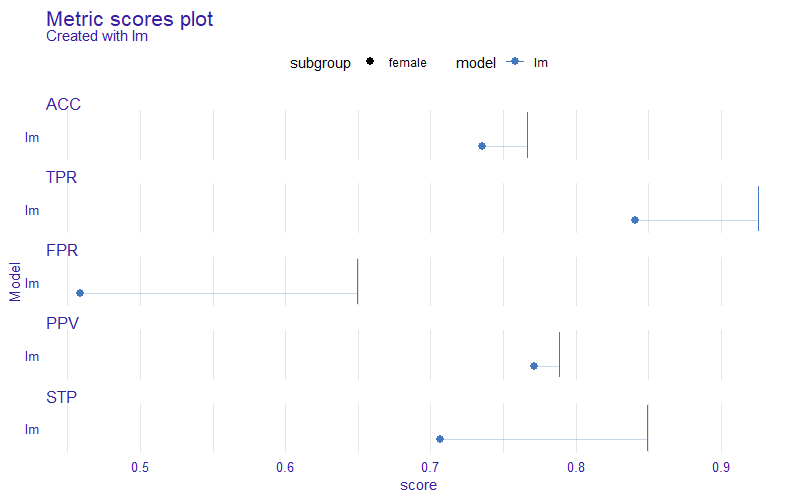Click the ACC female data point
Viewport: 800px width, 500px height.
pyautogui.click(x=482, y=146)
